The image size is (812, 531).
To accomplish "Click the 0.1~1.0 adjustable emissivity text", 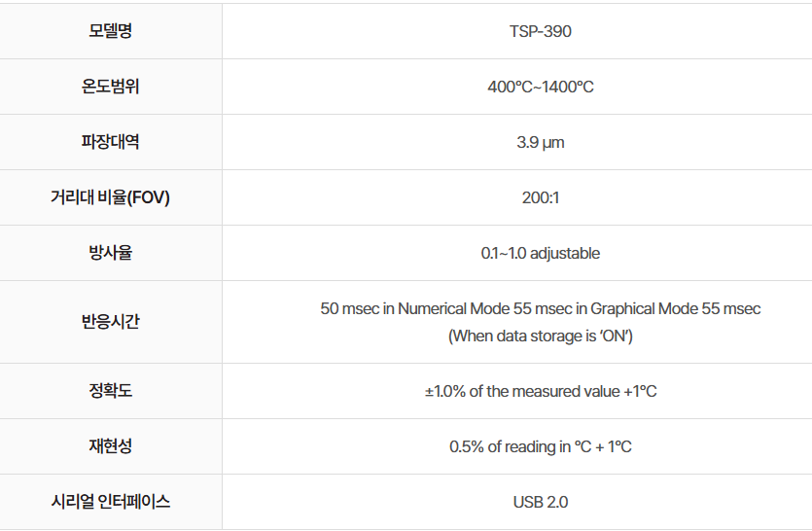I will point(541,253).
